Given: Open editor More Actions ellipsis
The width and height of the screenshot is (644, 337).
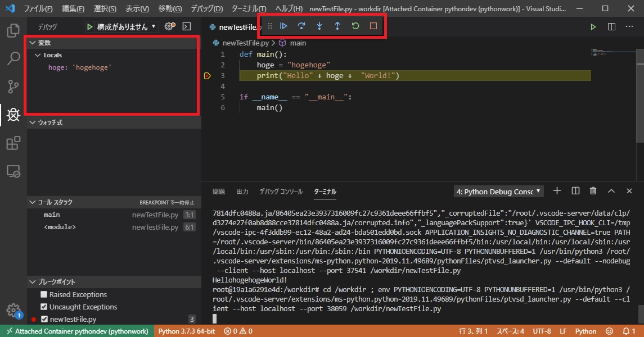Looking at the screenshot, I should (629, 26).
